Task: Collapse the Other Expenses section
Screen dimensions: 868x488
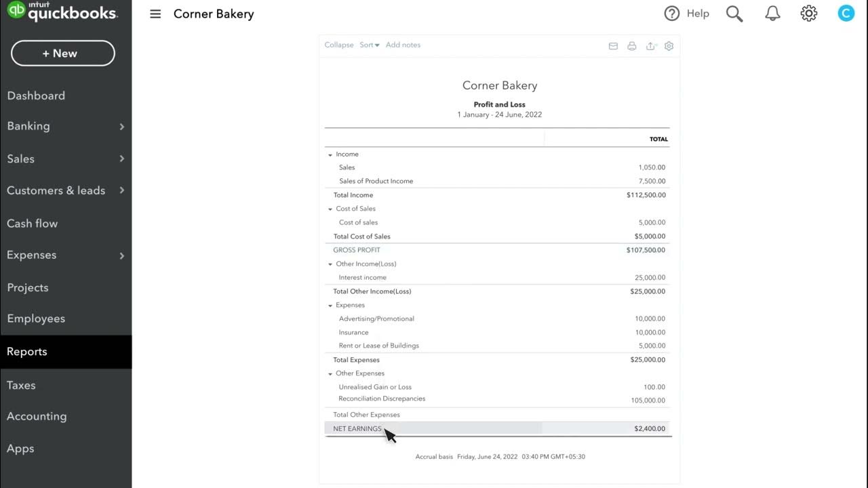Action: pos(330,373)
